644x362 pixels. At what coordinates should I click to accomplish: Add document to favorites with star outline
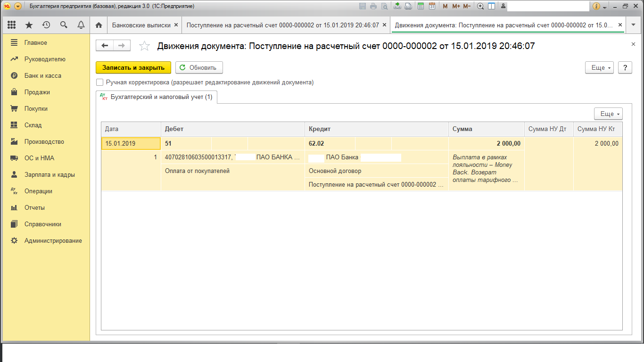(x=144, y=46)
